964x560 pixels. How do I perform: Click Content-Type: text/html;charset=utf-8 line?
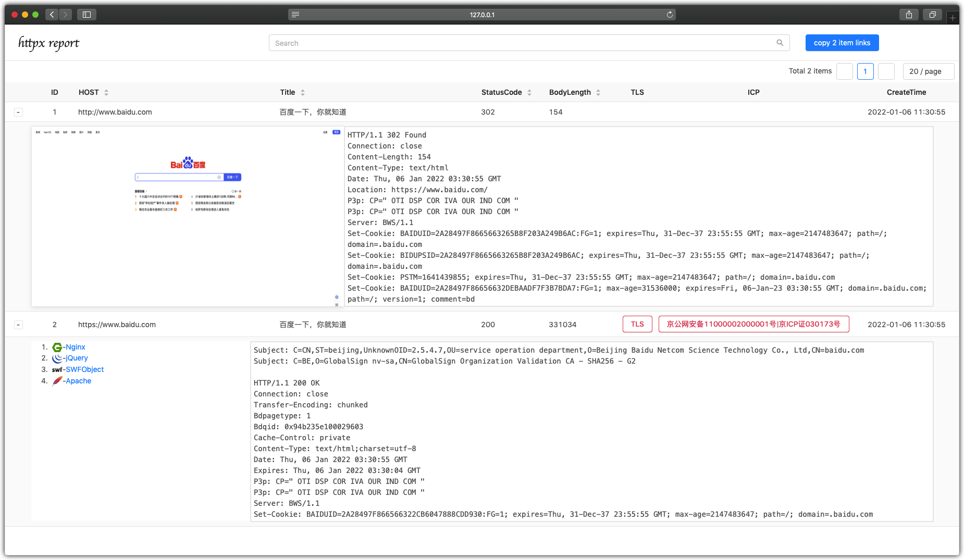(x=335, y=449)
